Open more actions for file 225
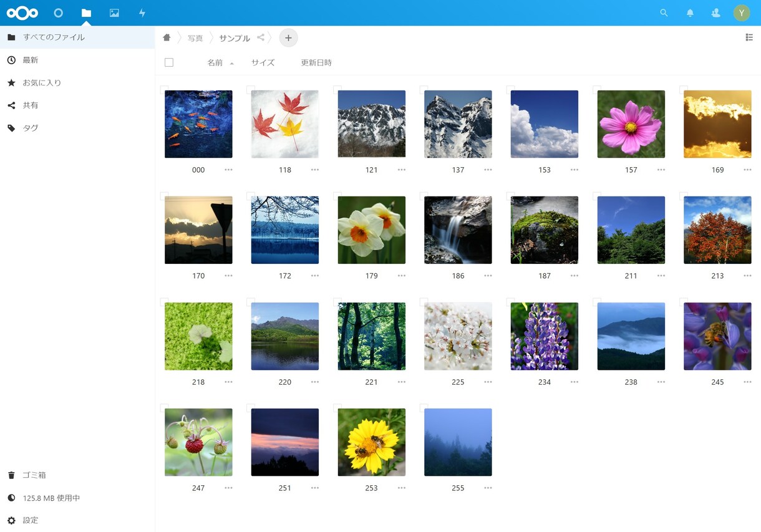This screenshot has width=761, height=532. 488,382
